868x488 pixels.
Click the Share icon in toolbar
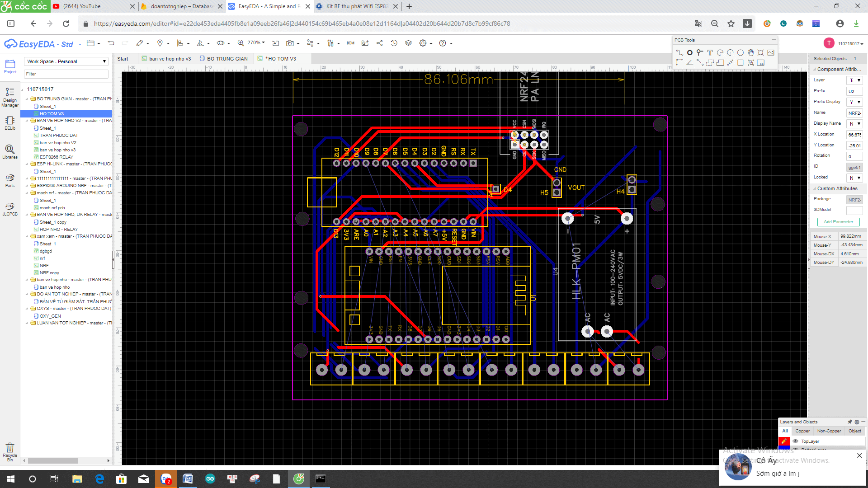380,43
